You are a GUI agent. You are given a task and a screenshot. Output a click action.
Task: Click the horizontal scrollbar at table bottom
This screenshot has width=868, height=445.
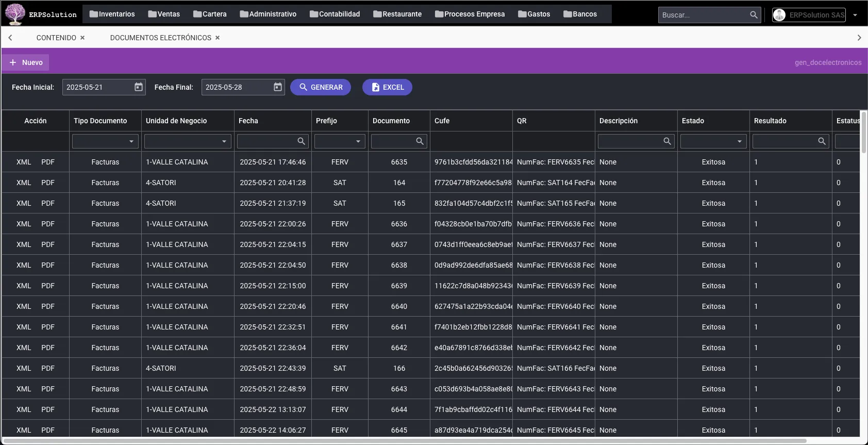tap(405, 441)
